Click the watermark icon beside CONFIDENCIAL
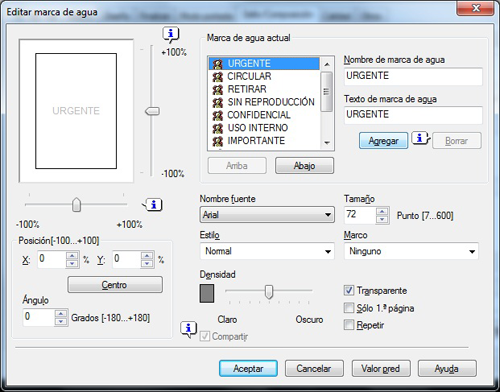This screenshot has width=500, height=392. point(218,115)
